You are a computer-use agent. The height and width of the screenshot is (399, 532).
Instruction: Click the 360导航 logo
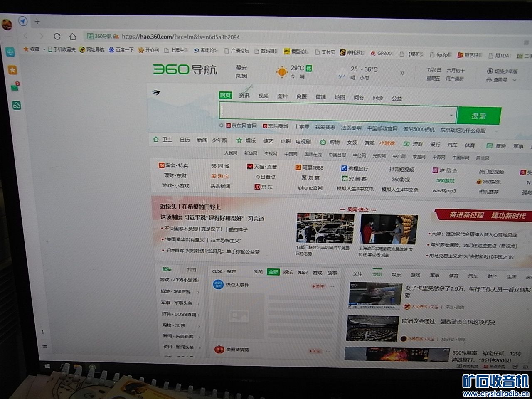(x=185, y=69)
